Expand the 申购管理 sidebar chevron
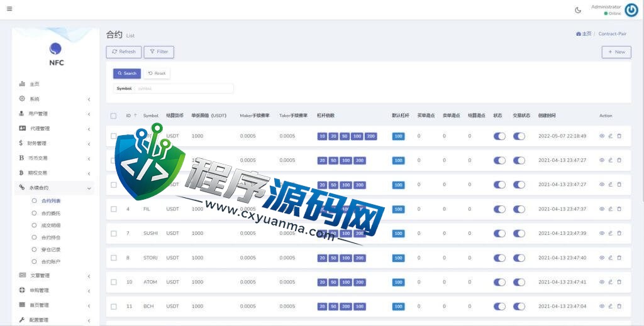 tap(89, 291)
